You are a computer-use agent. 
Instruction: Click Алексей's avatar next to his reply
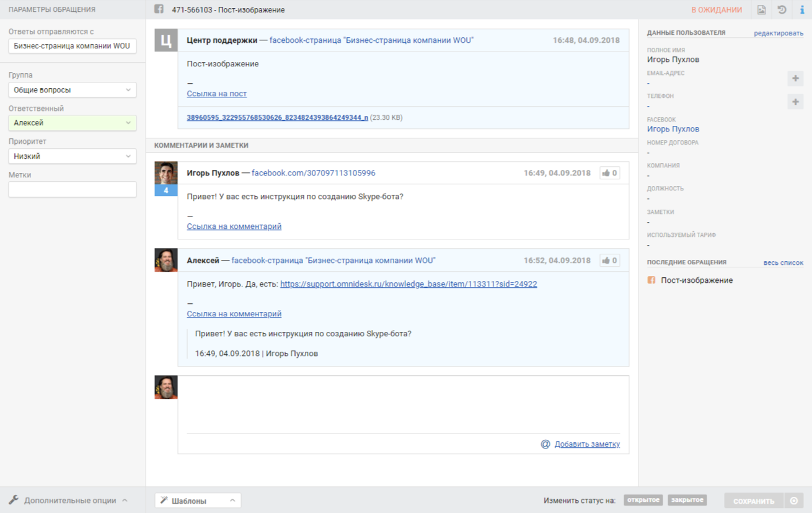coord(166,260)
